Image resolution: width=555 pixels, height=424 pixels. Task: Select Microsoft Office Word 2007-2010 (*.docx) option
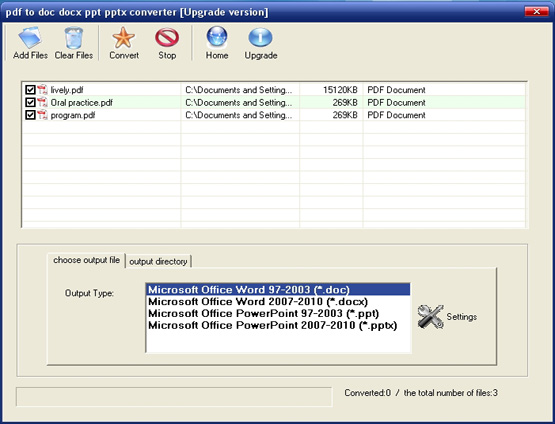tap(278, 302)
